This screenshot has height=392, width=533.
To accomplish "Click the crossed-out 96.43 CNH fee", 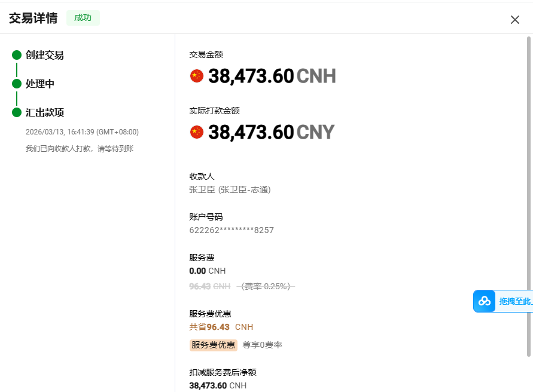I will (x=209, y=286).
